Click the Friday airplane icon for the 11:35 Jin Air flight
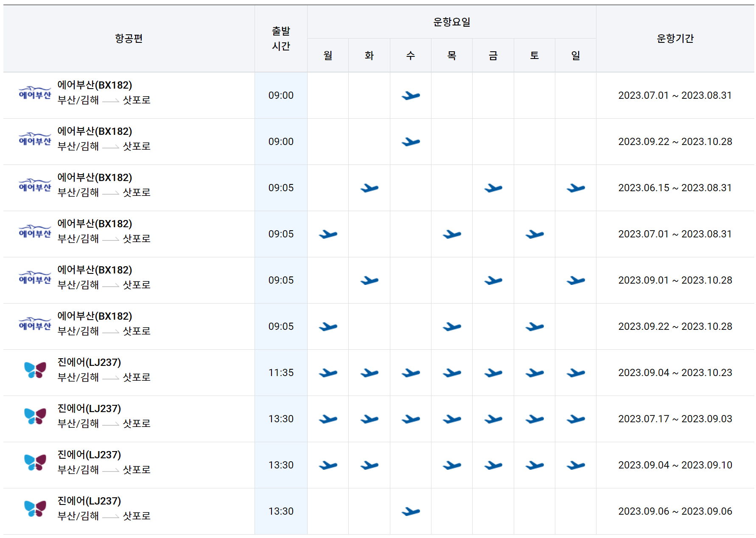 (493, 372)
